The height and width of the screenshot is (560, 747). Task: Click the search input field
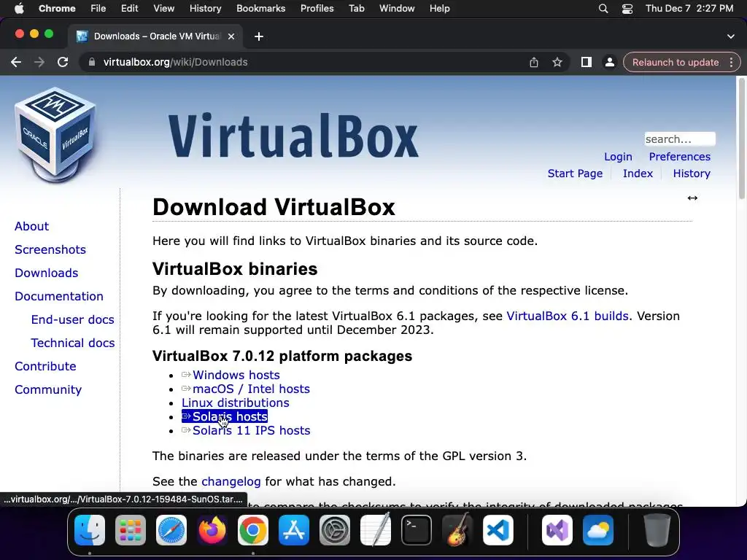(680, 139)
